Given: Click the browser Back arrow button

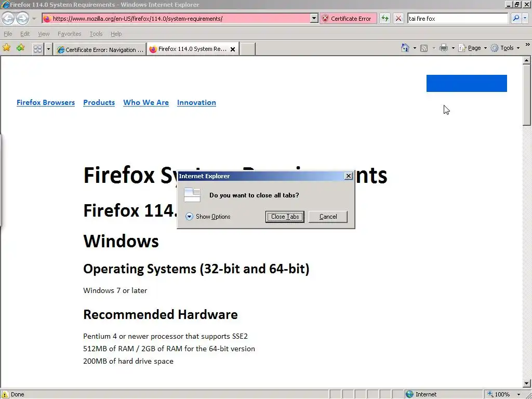Looking at the screenshot, I should 8,18.
